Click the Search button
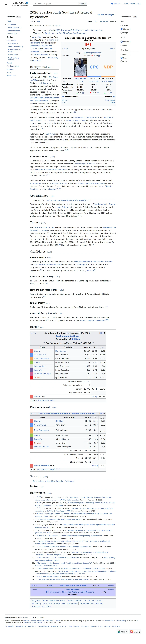This screenshot has width=146, height=644. click(x=82, y=4)
